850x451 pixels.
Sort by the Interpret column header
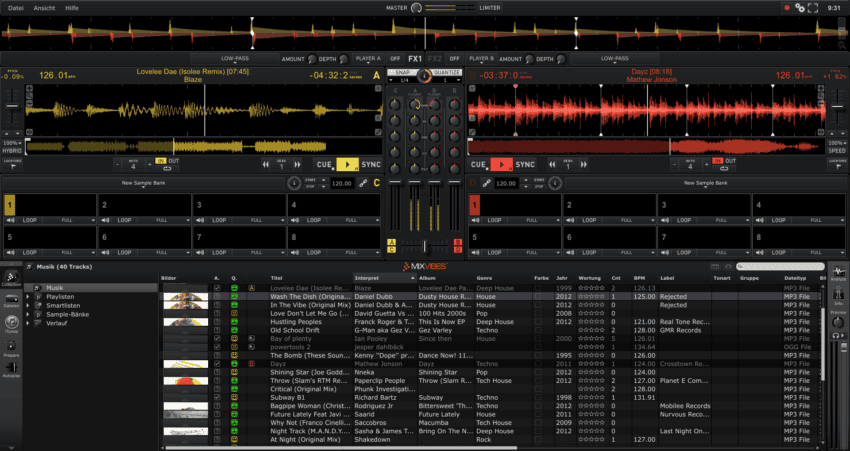pos(385,278)
